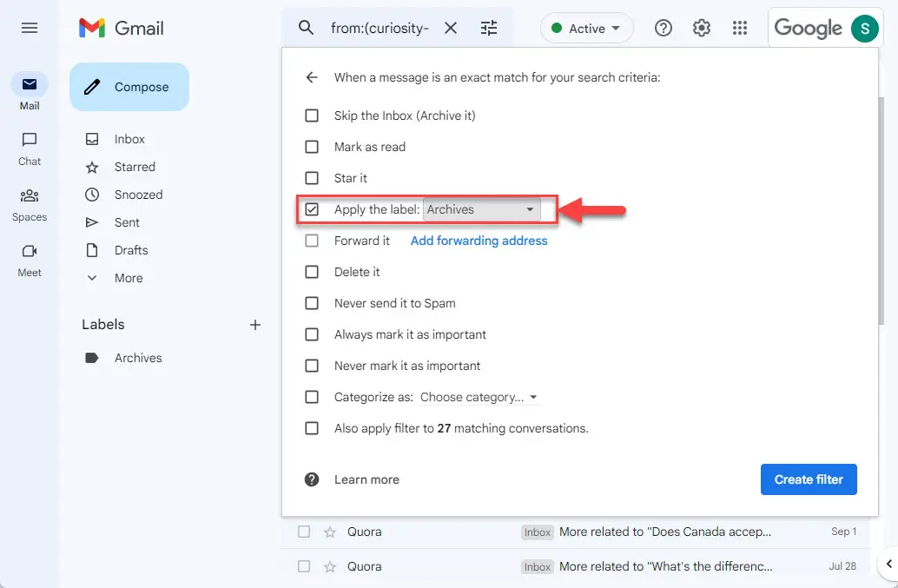The width and height of the screenshot is (898, 588).
Task: Open the Archives label dropdown
Action: point(481,209)
